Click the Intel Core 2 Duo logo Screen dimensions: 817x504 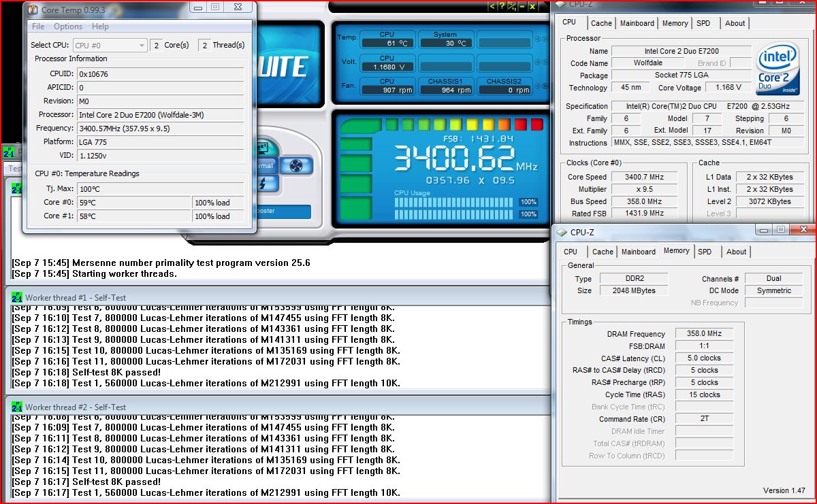click(x=780, y=70)
